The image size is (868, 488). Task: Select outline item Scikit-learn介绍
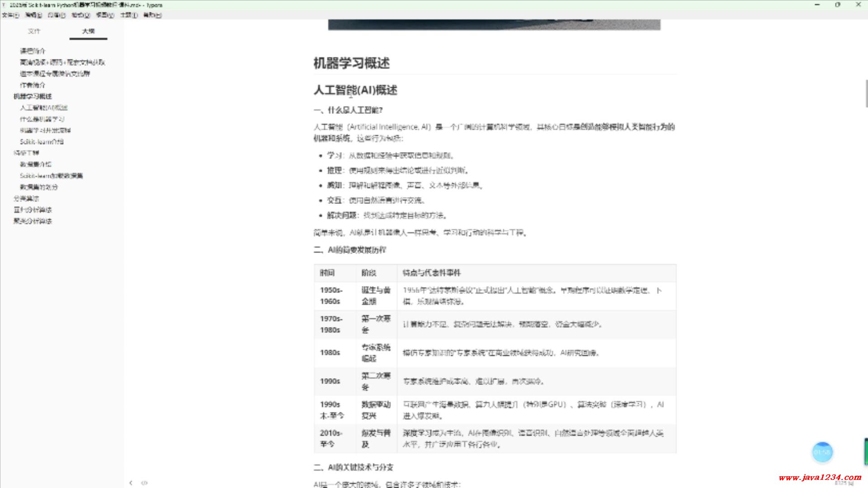point(42,142)
